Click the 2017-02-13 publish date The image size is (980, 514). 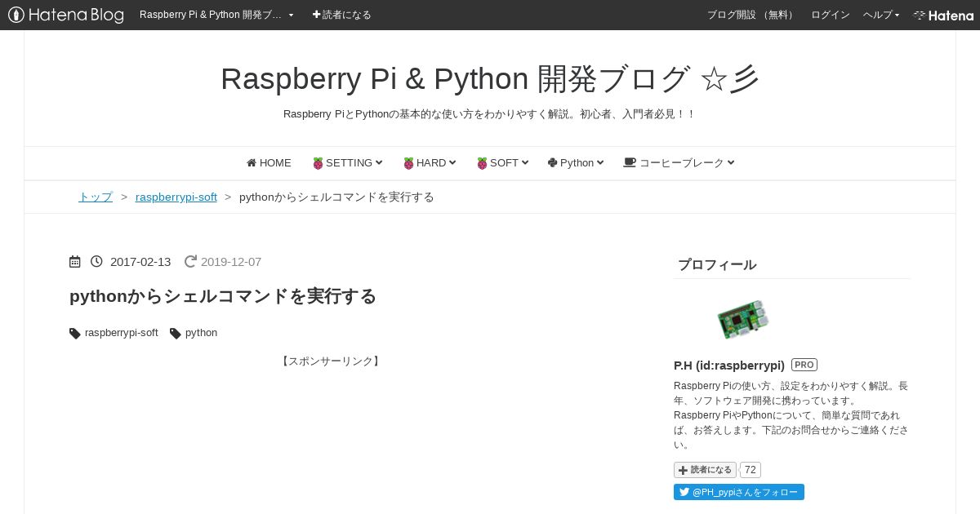(x=140, y=262)
